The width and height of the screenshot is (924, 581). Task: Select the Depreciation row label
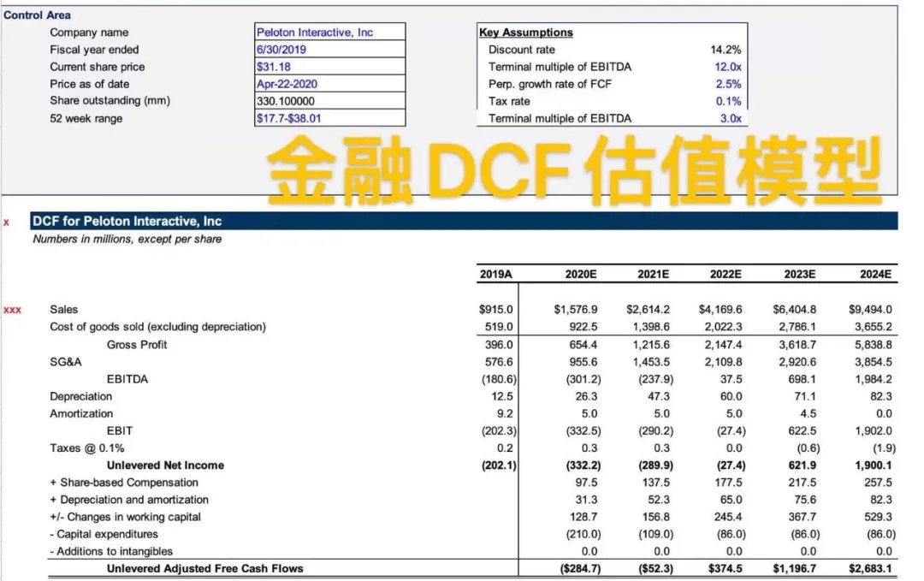click(x=80, y=396)
